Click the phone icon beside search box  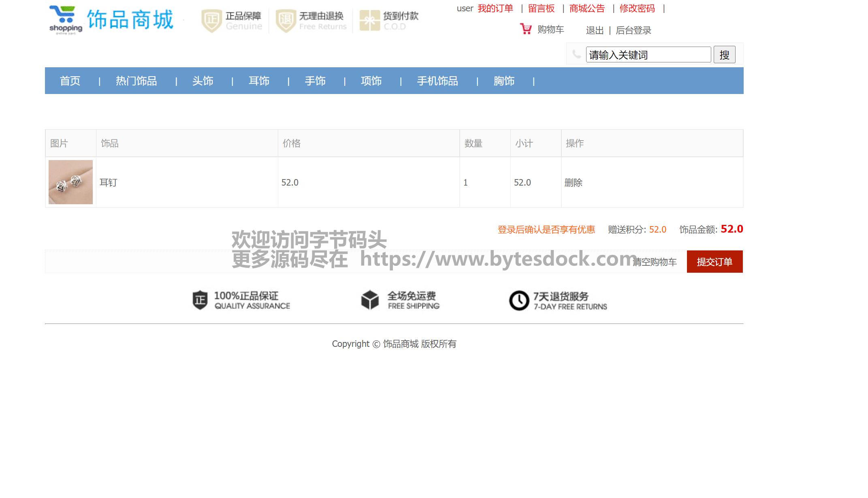coord(576,54)
